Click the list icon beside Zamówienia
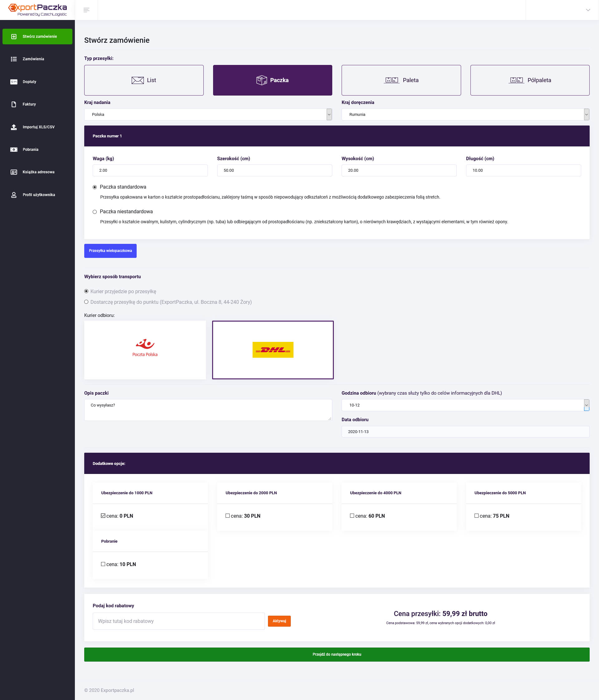The width and height of the screenshot is (599, 700). click(14, 59)
